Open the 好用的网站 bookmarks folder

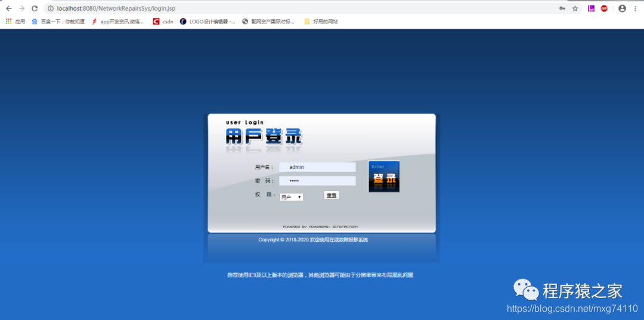coord(321,21)
